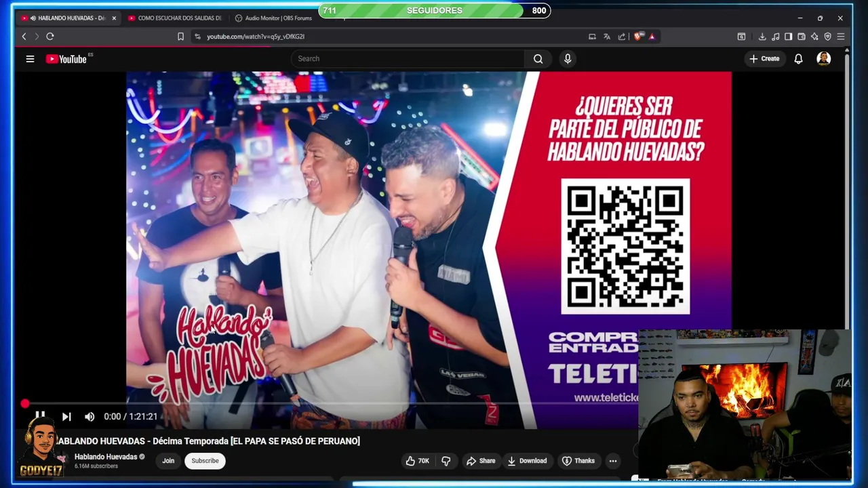The height and width of the screenshot is (488, 868).
Task: Open the browser hamburger main menu
Action: [841, 37]
